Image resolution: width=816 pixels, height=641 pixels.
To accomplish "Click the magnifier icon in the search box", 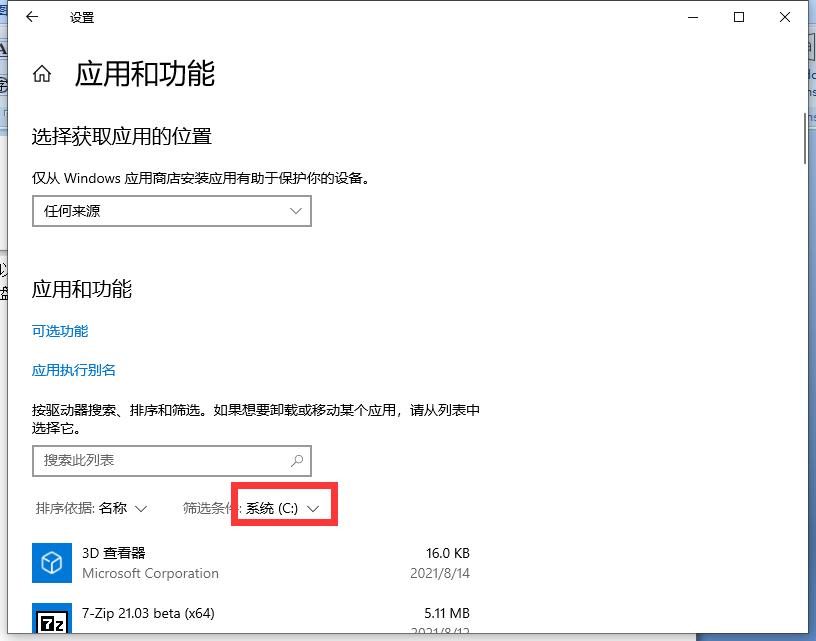I will 295,461.
